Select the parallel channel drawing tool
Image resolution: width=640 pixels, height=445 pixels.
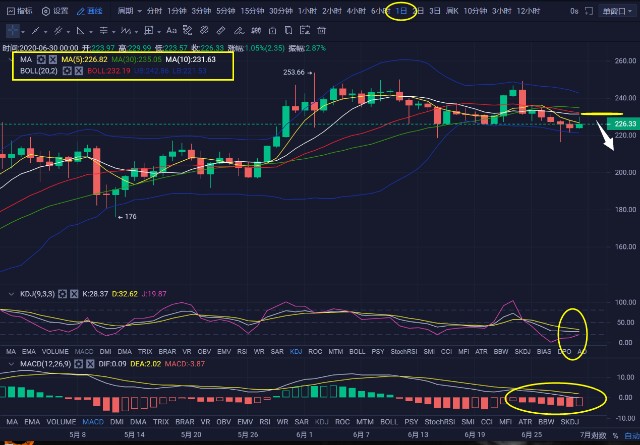[x=58, y=31]
